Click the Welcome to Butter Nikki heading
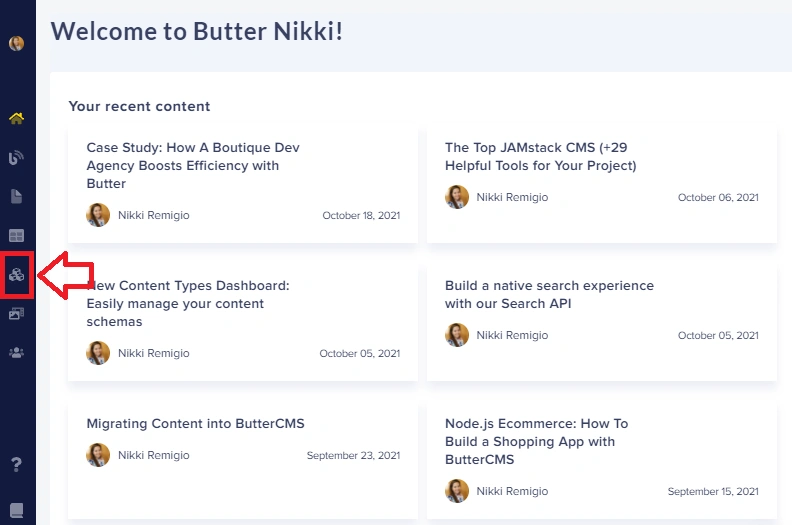Screen dimensions: 792x525 (197, 31)
